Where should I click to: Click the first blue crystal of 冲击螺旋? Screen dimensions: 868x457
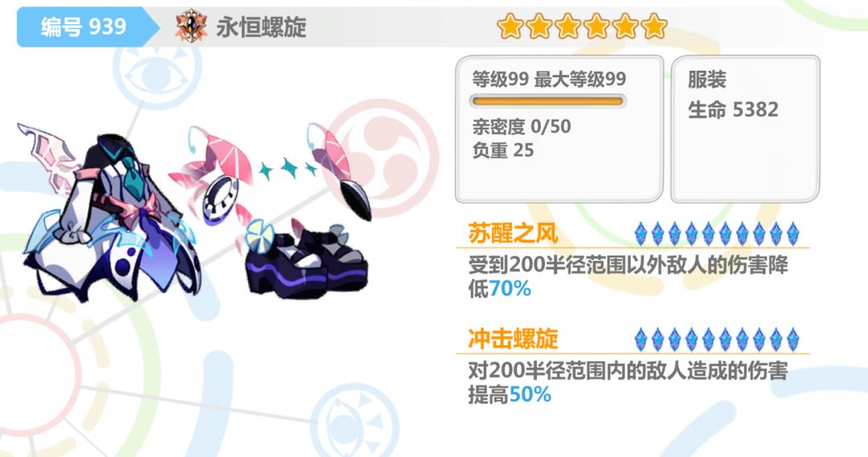(641, 340)
